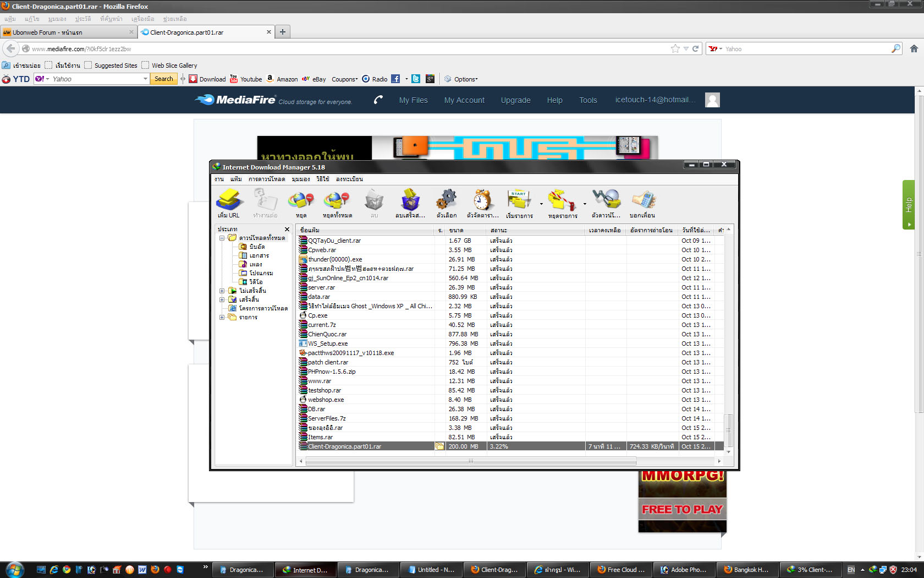Click the Windows Start button
The image size is (924, 578).
pos(15,569)
